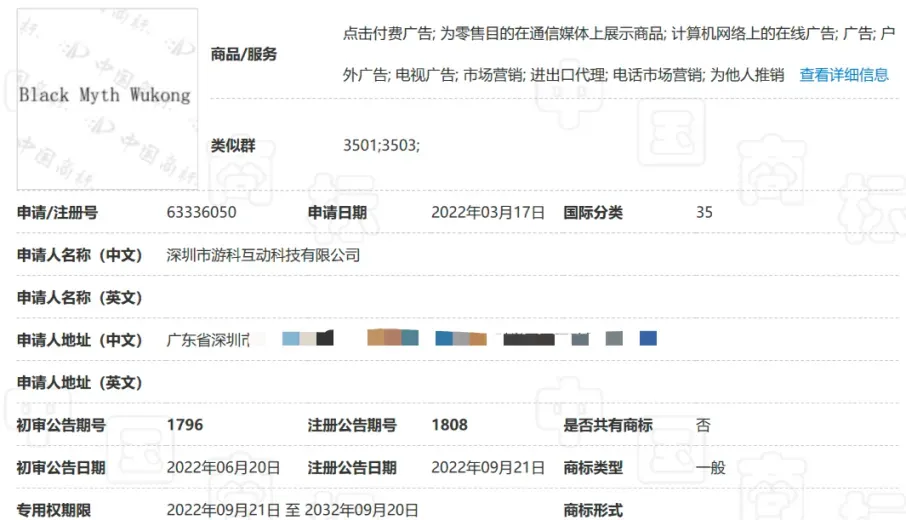
Task: Select address text 广东省深圳市
Action: tap(208, 340)
